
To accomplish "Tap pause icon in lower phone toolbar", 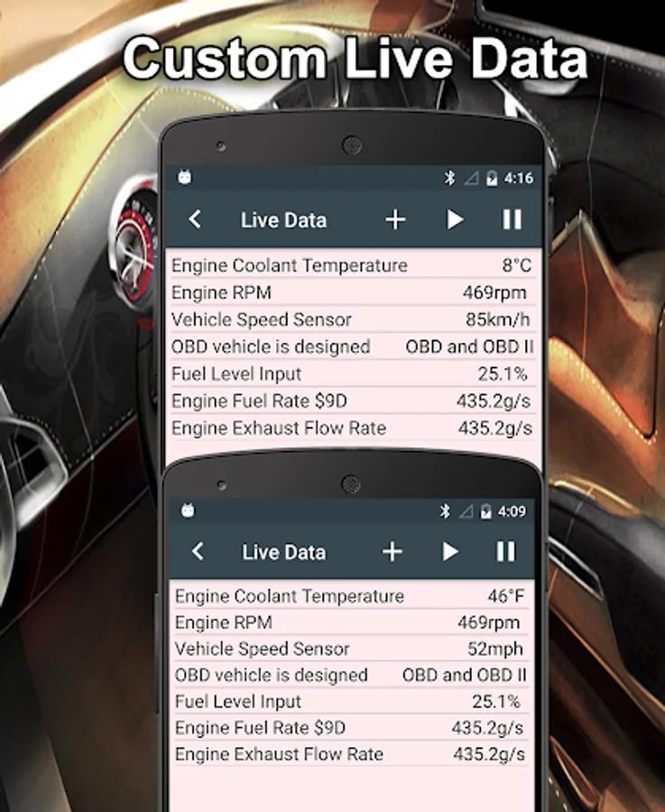I will point(505,551).
